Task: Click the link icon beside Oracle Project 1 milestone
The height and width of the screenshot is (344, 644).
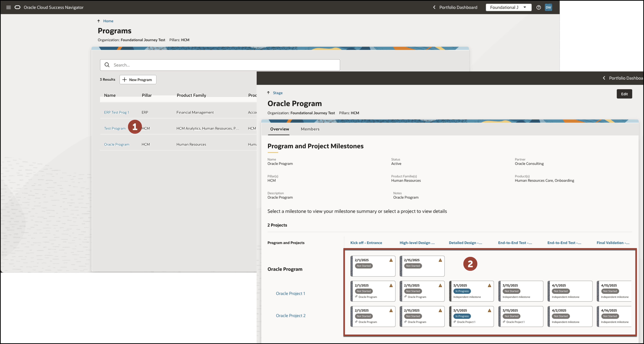Action: (454, 322)
